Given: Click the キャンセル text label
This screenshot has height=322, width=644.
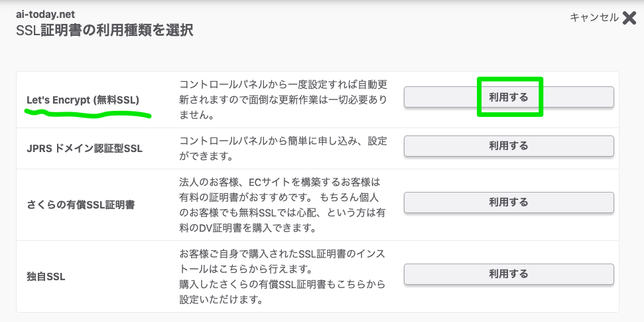Looking at the screenshot, I should [x=594, y=18].
